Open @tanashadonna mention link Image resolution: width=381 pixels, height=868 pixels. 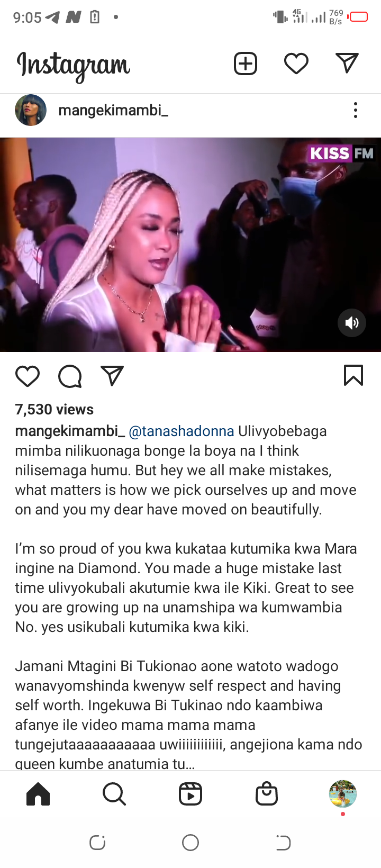click(x=182, y=431)
